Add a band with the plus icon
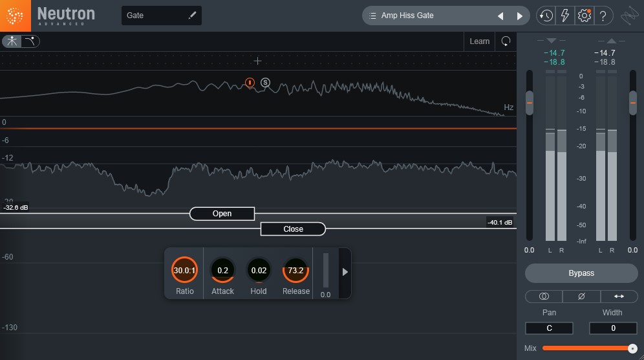The width and height of the screenshot is (644, 360). (257, 61)
